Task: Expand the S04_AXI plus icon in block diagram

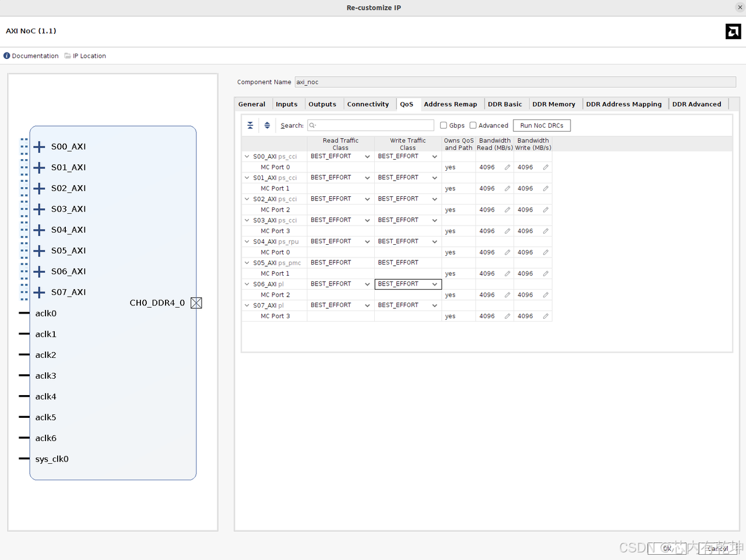Action: click(x=39, y=230)
